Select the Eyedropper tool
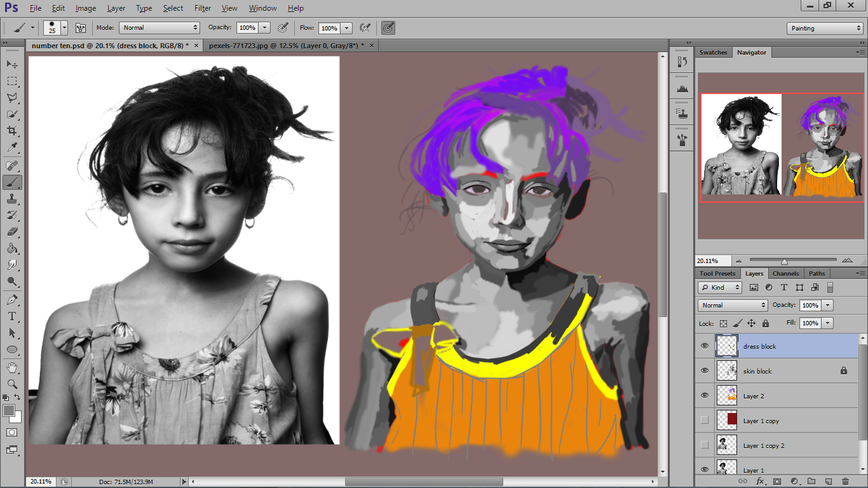Image resolution: width=868 pixels, height=488 pixels. coord(12,147)
